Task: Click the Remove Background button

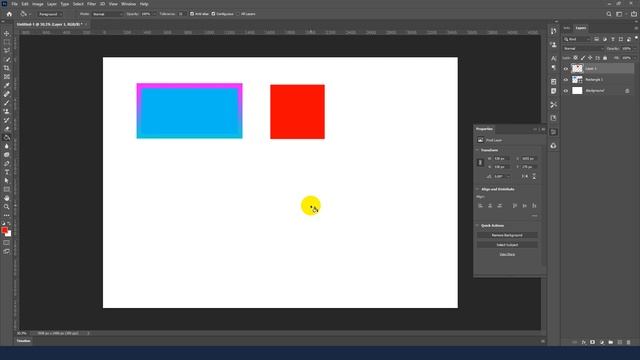Action: tap(507, 236)
